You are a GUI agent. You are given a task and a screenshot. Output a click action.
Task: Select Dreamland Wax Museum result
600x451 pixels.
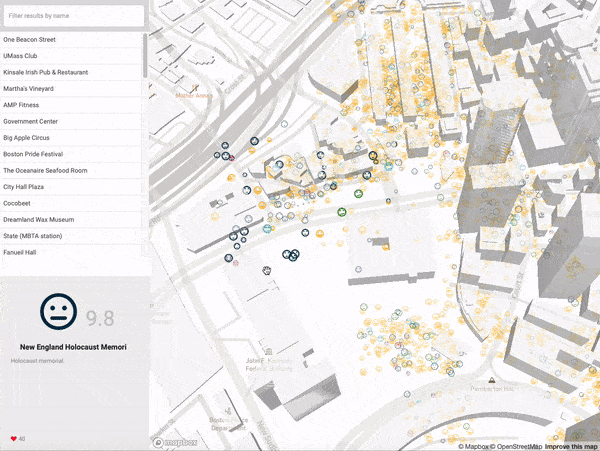click(72, 220)
